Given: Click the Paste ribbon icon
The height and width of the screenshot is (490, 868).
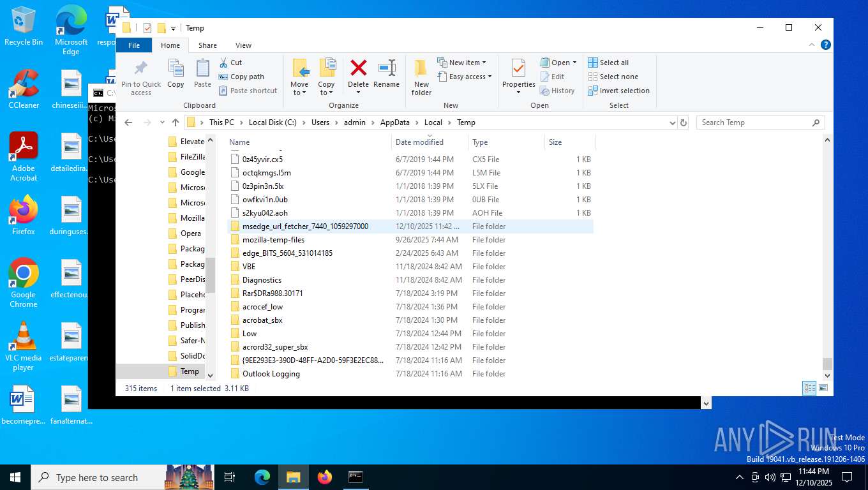Looking at the screenshot, I should 202,73.
